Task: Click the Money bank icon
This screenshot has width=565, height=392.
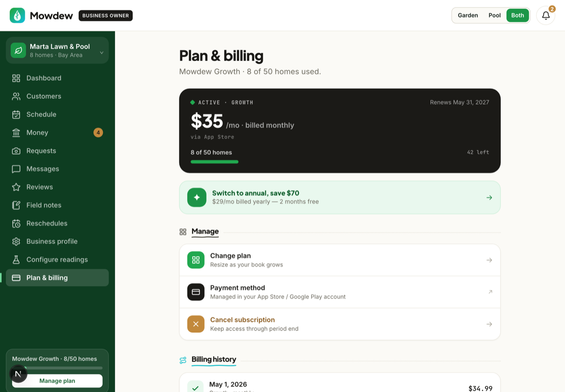Action: (16, 132)
